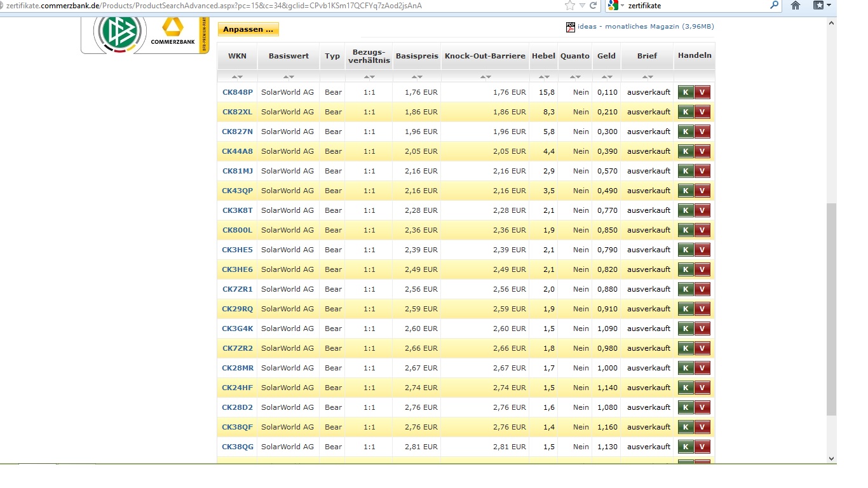Image resolution: width=868 pixels, height=488 pixels.
Task: Click the Anpassen button
Action: click(248, 29)
